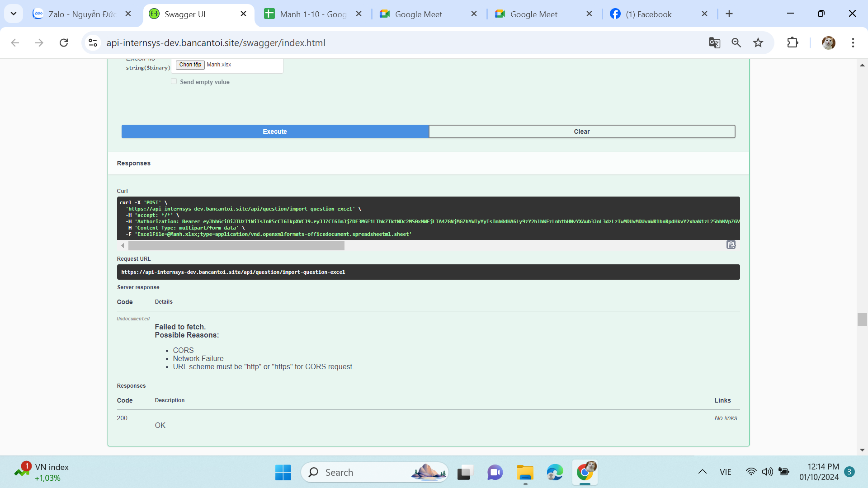This screenshot has height=488, width=868.
Task: Toggle the Send empty value checkbox
Action: pyautogui.click(x=174, y=81)
